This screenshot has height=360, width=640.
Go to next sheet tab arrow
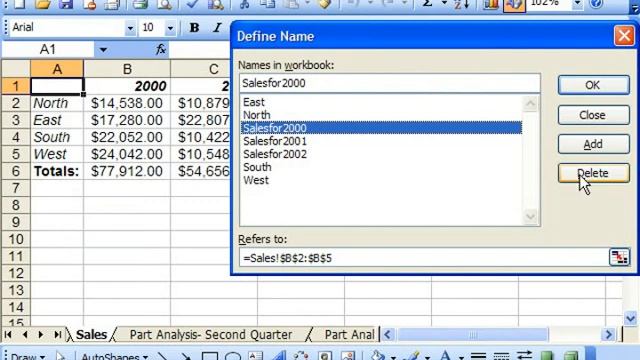coord(40,334)
